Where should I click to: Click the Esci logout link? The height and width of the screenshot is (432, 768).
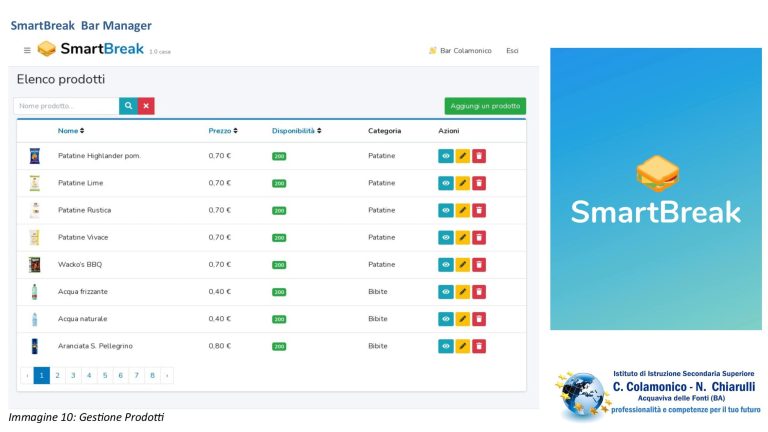click(x=512, y=50)
